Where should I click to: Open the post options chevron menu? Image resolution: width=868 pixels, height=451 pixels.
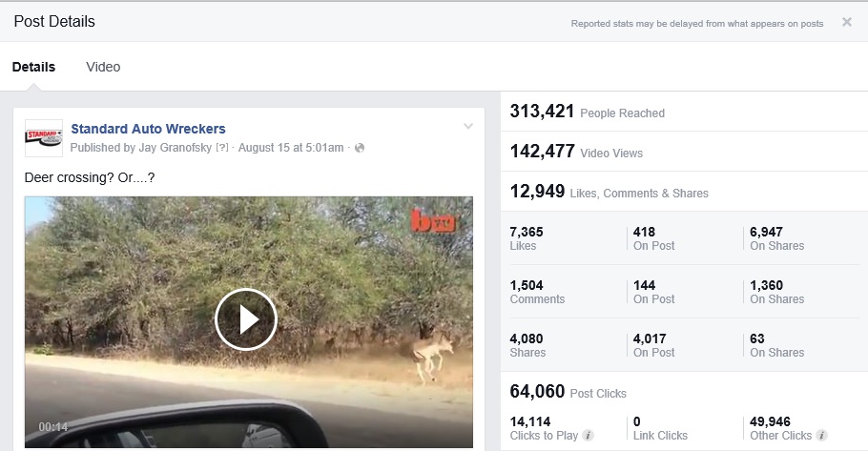(x=467, y=126)
